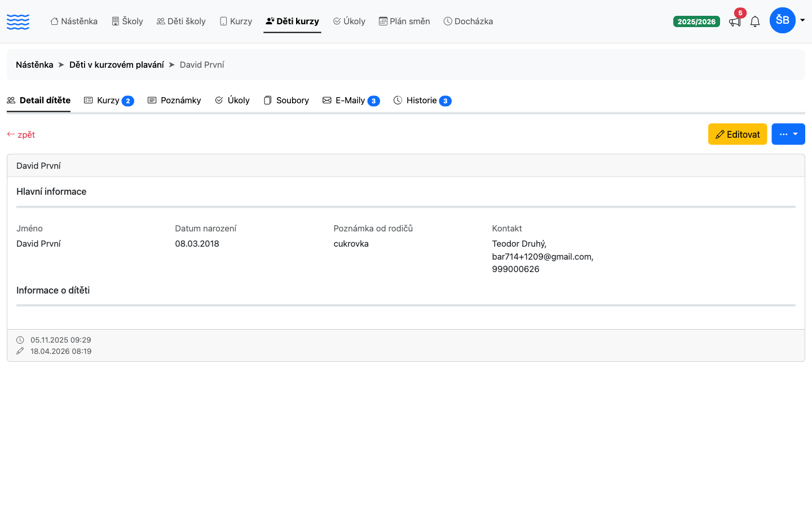Open the Docházka section

[468, 21]
